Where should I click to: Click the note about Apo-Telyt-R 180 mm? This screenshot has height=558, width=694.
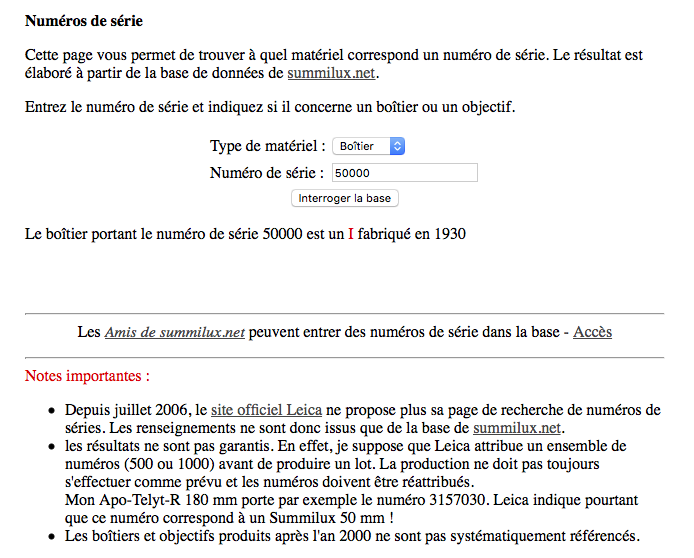coord(351,509)
